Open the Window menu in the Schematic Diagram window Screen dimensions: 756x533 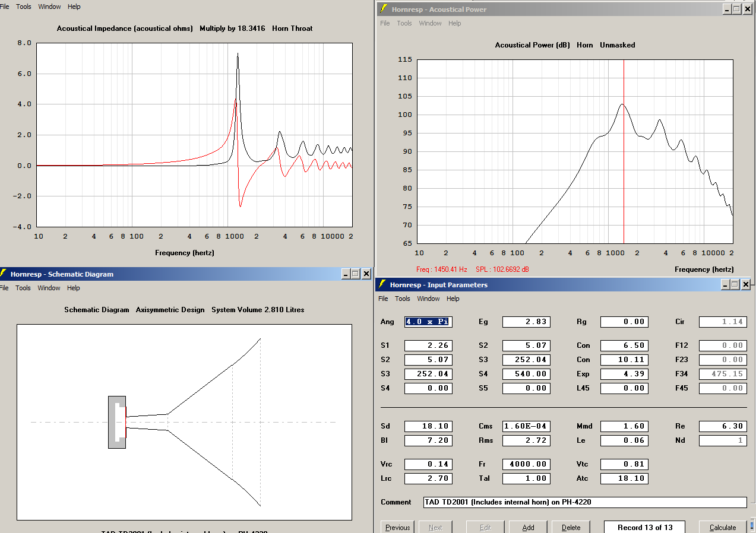(49, 288)
